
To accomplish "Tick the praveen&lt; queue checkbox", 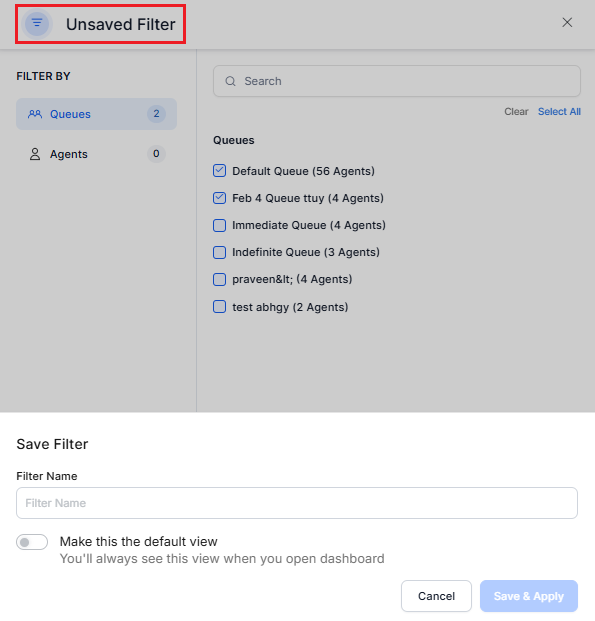I will (x=219, y=279).
